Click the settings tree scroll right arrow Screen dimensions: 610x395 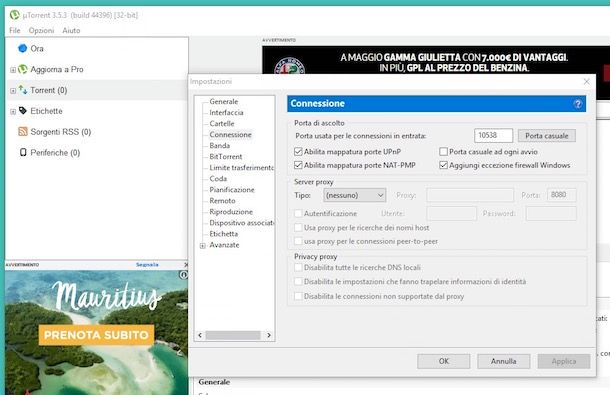pyautogui.click(x=269, y=335)
